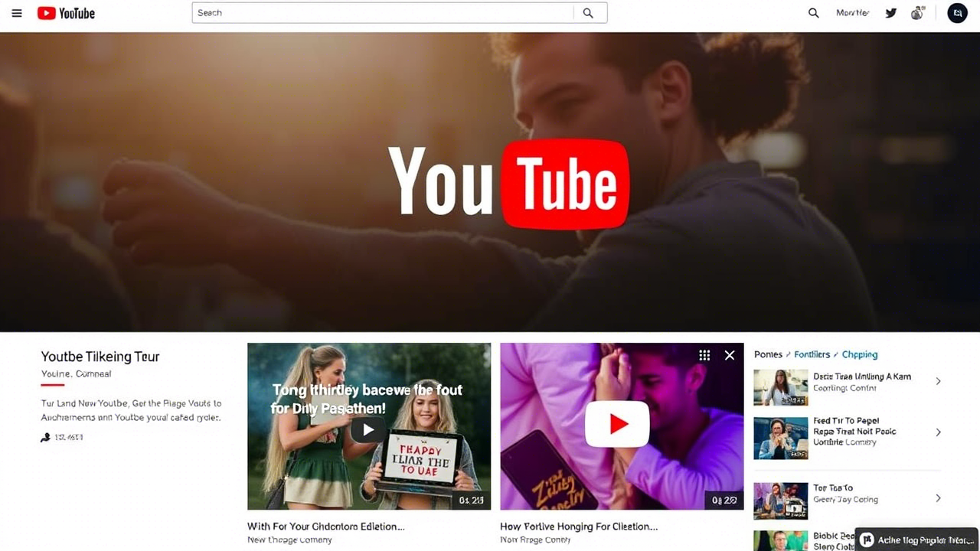
Task: Click duration badge on purple video
Action: [x=724, y=500]
